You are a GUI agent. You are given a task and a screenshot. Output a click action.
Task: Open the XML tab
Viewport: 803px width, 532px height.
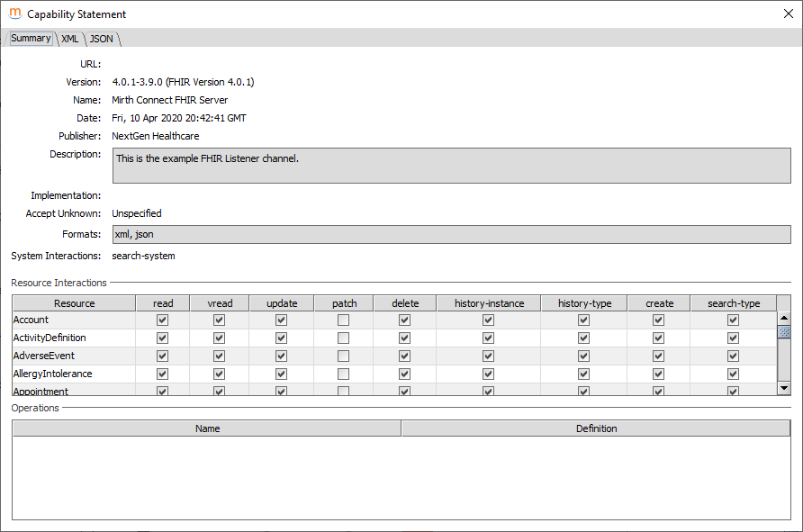[x=70, y=39]
